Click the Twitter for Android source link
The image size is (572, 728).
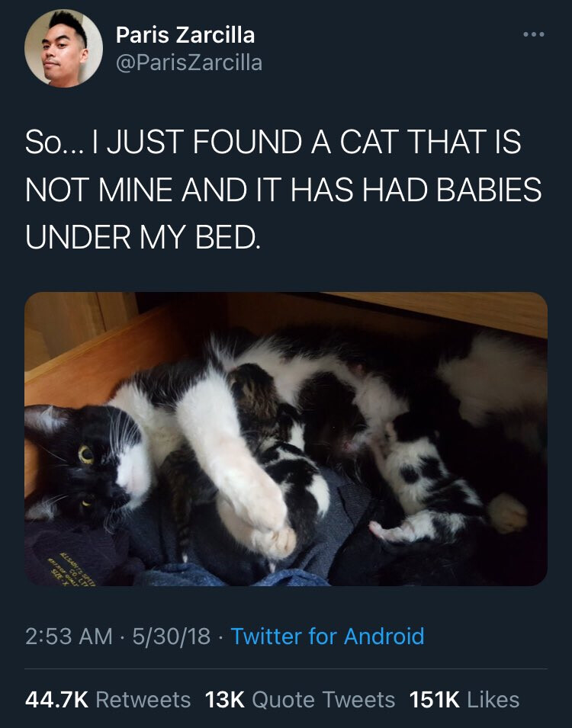[x=327, y=636]
